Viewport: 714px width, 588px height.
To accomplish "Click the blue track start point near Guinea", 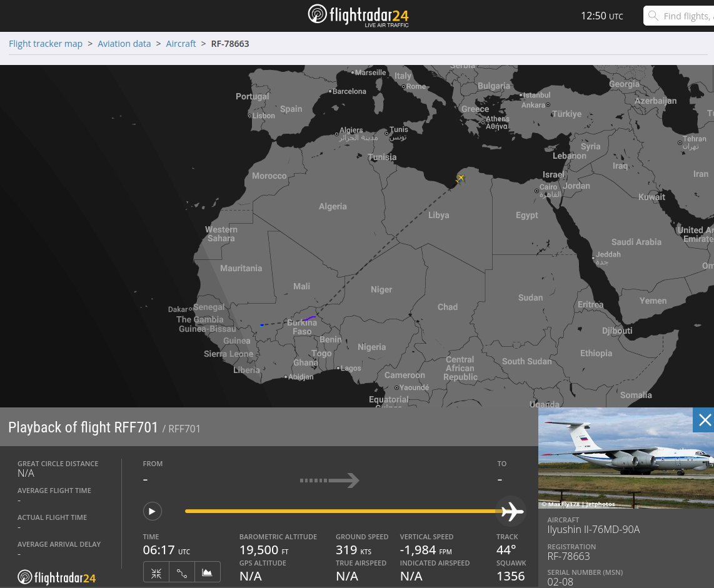I will pos(261,325).
